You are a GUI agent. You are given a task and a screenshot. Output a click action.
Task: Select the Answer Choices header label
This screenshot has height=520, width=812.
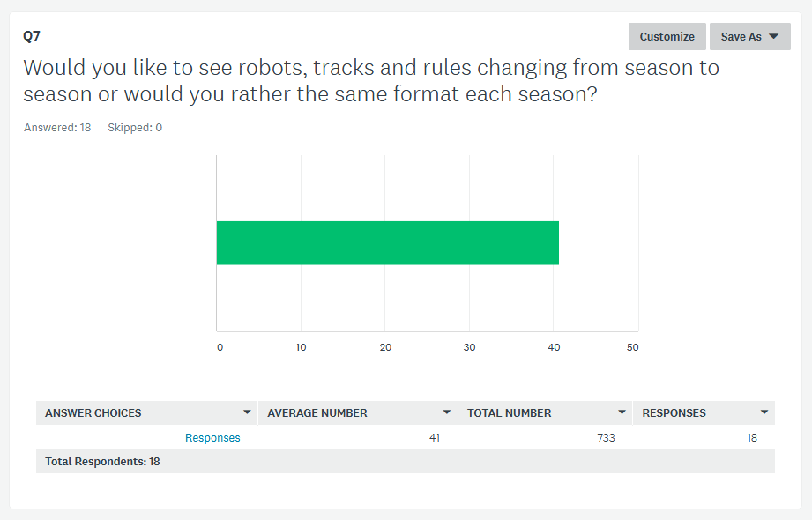93,413
